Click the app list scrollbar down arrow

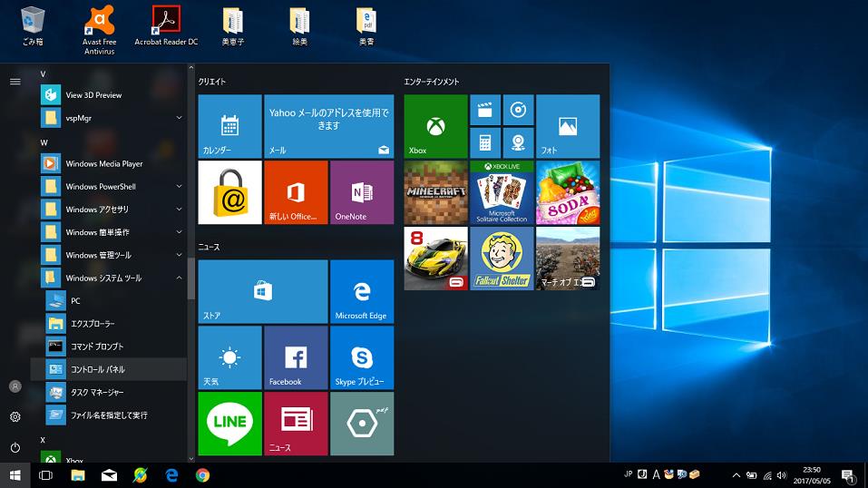point(191,459)
